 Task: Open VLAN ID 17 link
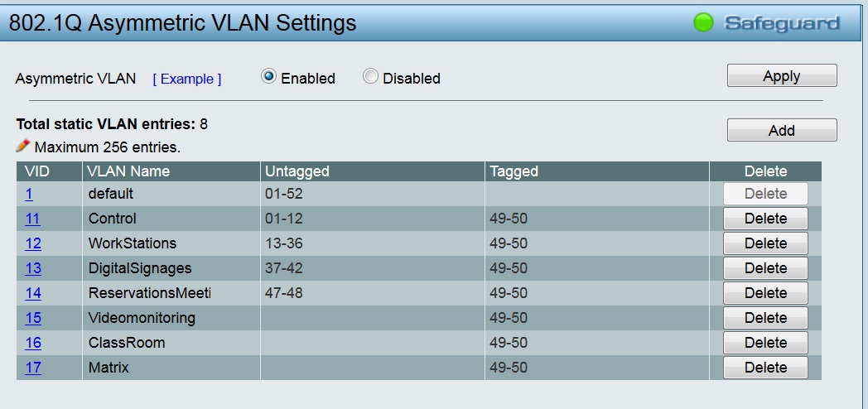(32, 368)
